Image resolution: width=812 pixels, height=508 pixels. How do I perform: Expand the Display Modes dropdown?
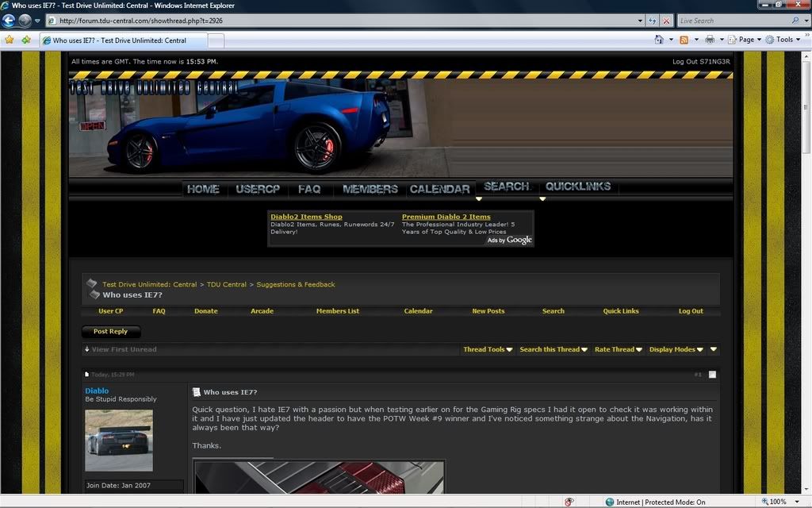point(676,349)
